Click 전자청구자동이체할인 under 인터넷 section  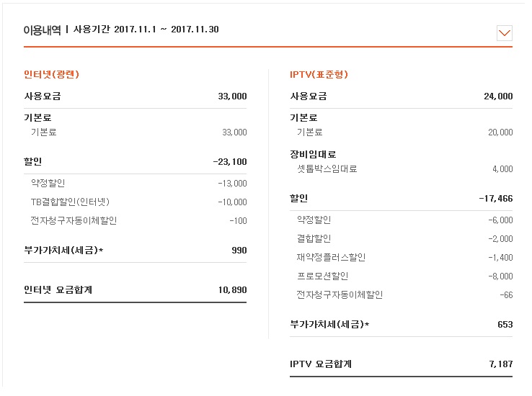point(74,220)
